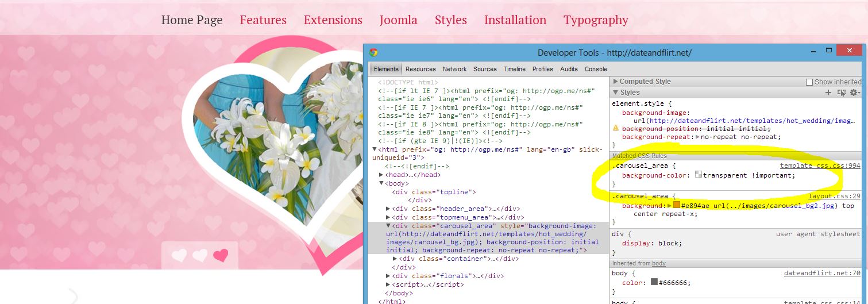Open the dateandflirt.net:70 source link
The image size is (868, 304).
coord(822,274)
